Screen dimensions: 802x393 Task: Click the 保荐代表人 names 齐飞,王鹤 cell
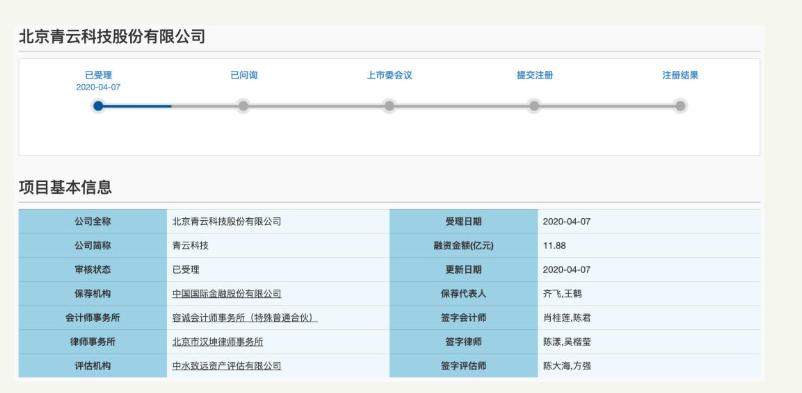649,294
